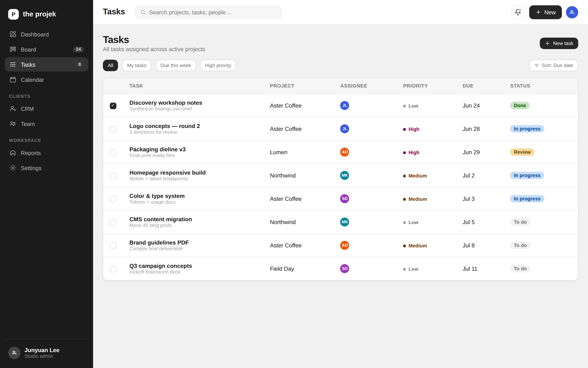Check the Logo concepts round 2 checkbox
Screen dimensions: 588x368
[x=113, y=129]
